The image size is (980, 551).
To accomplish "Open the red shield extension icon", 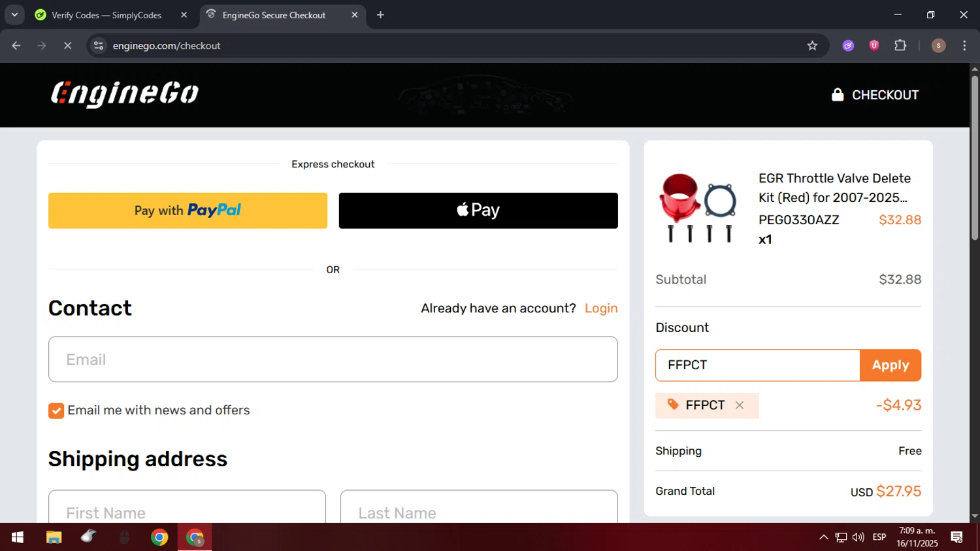I will [x=874, y=46].
